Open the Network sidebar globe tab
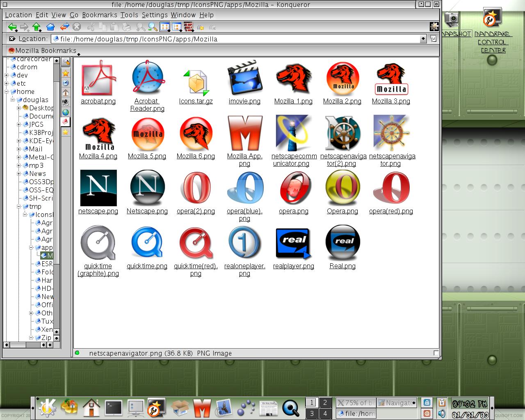 click(x=66, y=112)
